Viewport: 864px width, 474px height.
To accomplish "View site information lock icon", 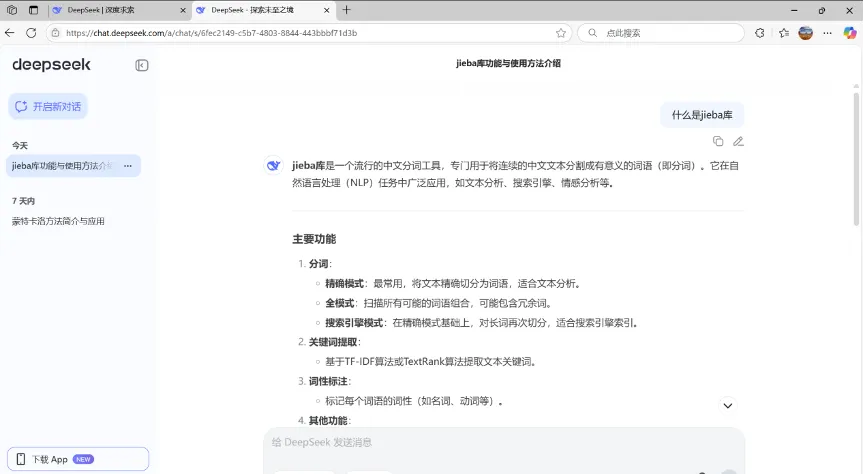I will click(55, 33).
